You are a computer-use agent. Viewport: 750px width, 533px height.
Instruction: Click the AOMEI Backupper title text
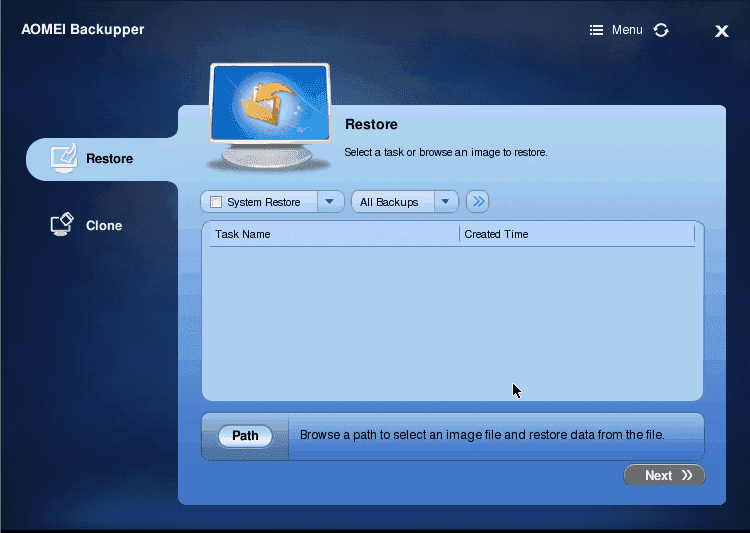click(x=83, y=29)
